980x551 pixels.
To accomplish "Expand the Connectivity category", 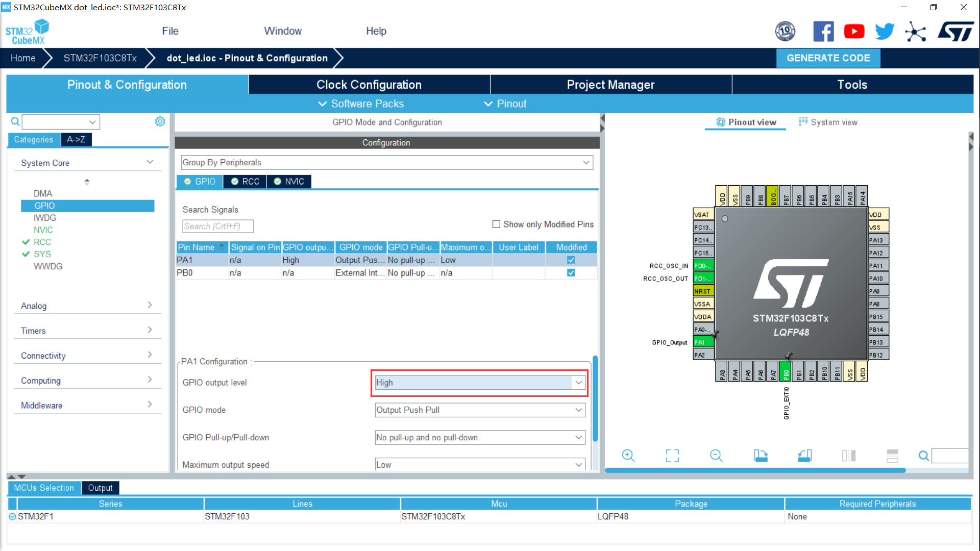I will tap(87, 356).
